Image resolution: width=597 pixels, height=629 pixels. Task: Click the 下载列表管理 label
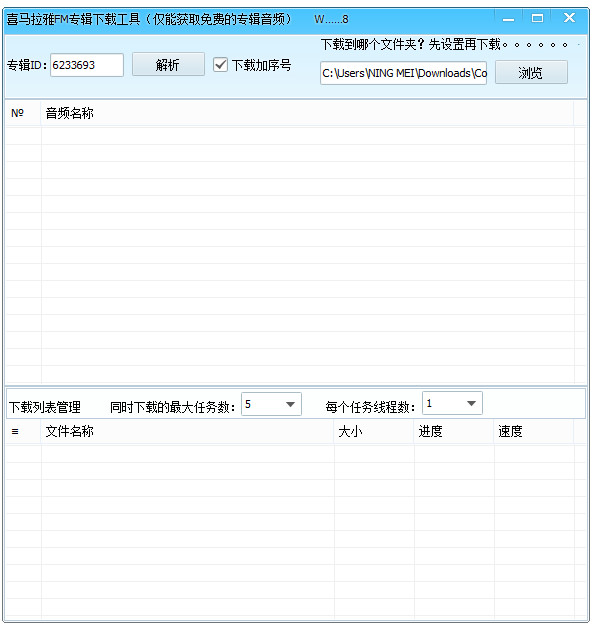pos(45,407)
